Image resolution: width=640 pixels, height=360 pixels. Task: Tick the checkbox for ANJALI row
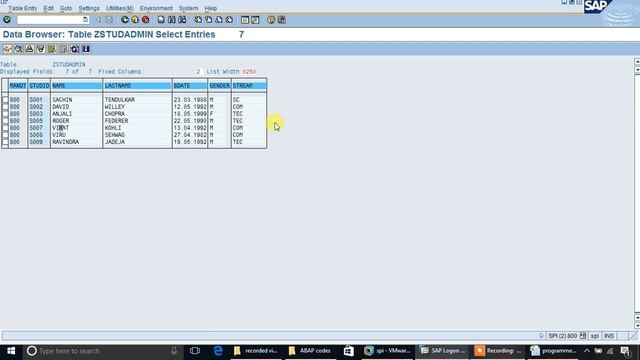click(x=5, y=113)
